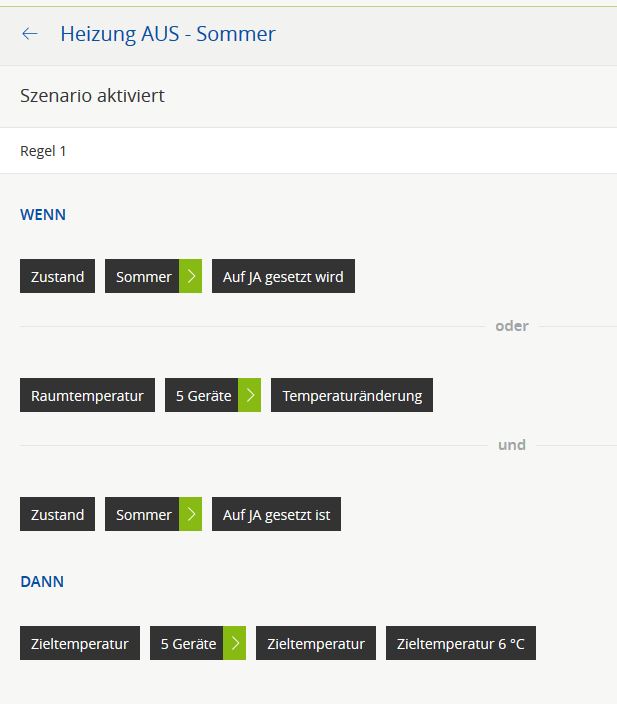Expand 5 Geräte chevron beside Temperaturänderung

pos(250,396)
